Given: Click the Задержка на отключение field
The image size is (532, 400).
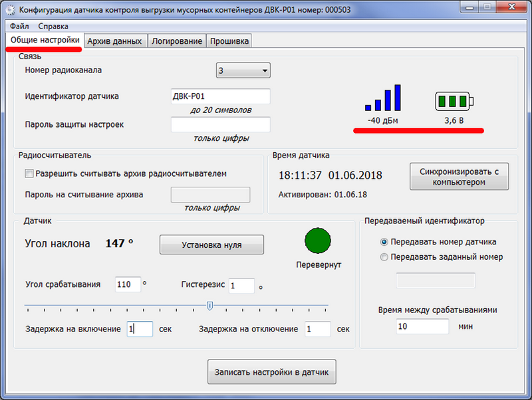Looking at the screenshot, I should tap(318, 329).
